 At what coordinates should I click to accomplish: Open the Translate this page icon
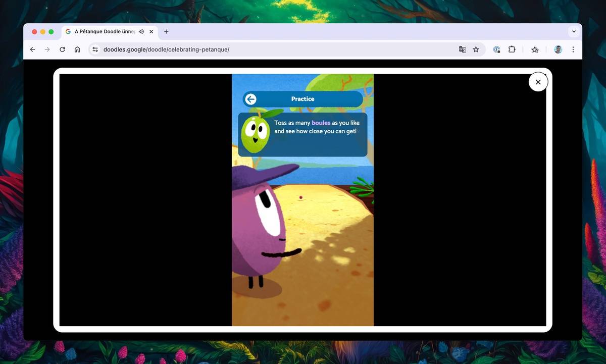[462, 49]
